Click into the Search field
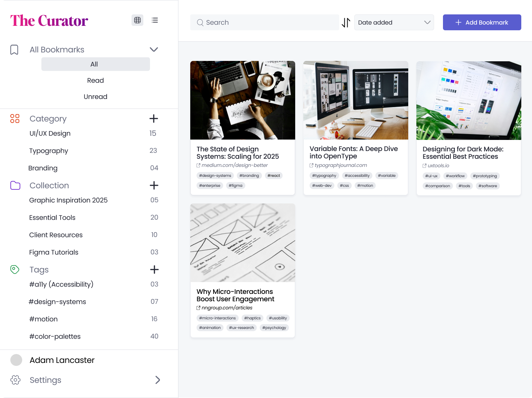This screenshot has height=398, width=532. pos(265,23)
